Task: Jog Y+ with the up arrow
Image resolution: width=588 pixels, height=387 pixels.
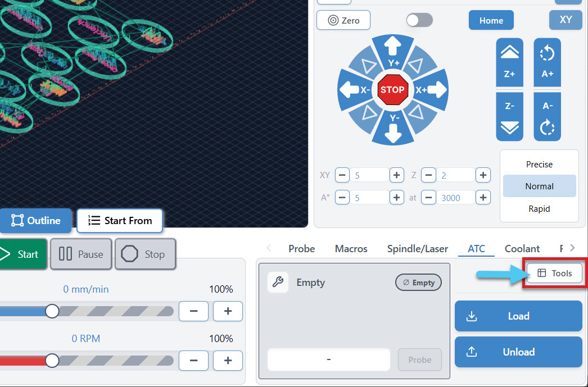Action: [x=393, y=52]
